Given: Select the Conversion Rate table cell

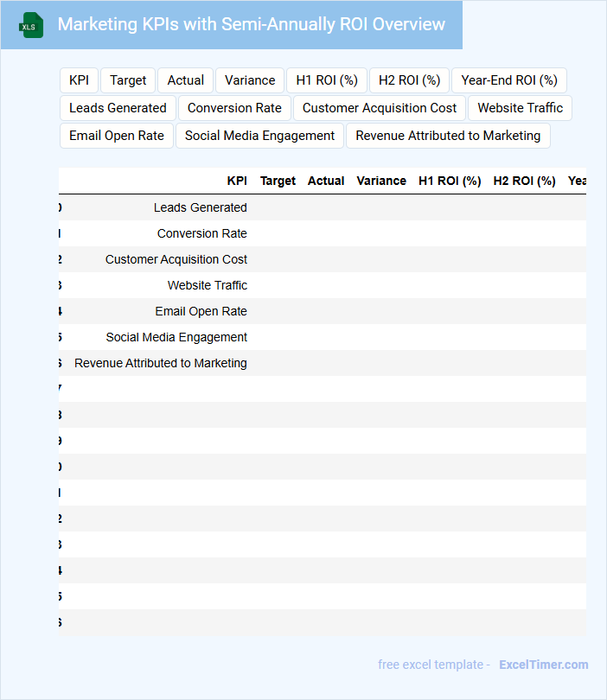Looking at the screenshot, I should tap(201, 233).
